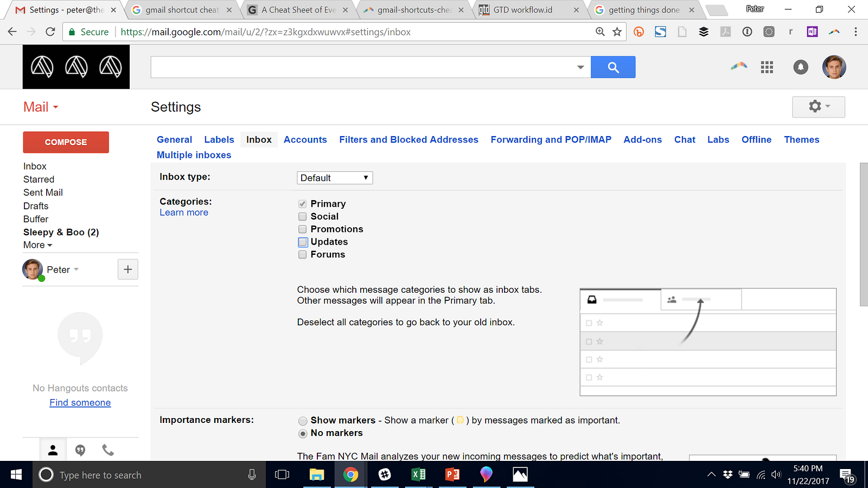This screenshot has width=868, height=488.
Task: Open the Chrome three-dot menu
Action: tap(856, 32)
